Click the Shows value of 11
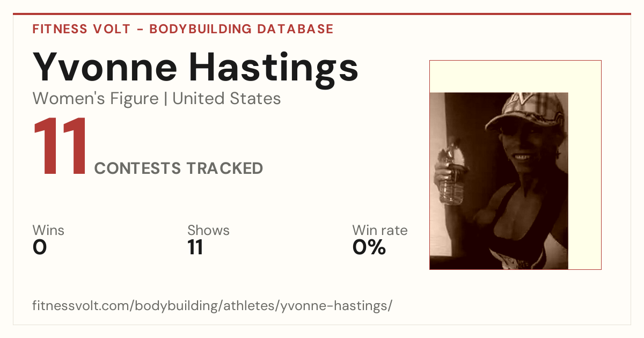Image resolution: width=644 pixels, height=338 pixels. click(x=195, y=247)
